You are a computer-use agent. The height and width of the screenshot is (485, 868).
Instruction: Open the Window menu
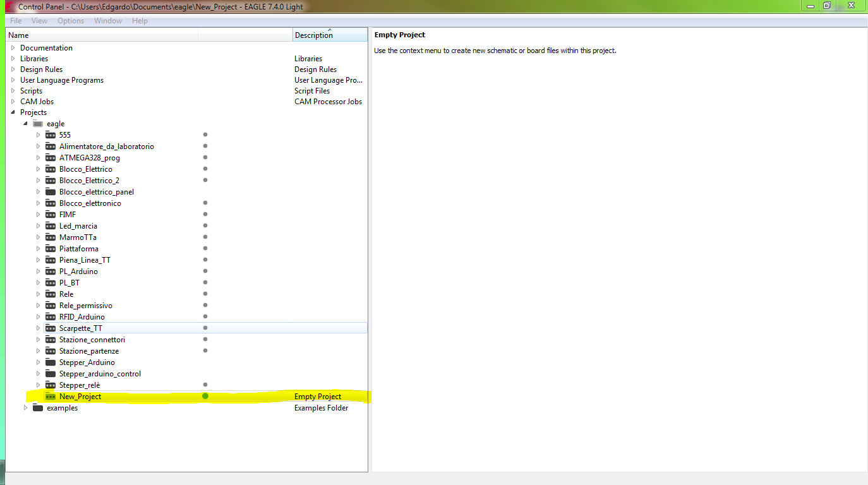click(x=108, y=21)
